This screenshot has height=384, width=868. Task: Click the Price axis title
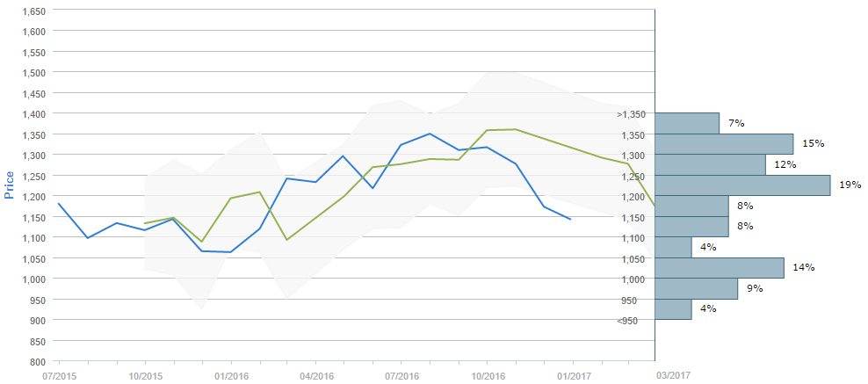[10, 185]
